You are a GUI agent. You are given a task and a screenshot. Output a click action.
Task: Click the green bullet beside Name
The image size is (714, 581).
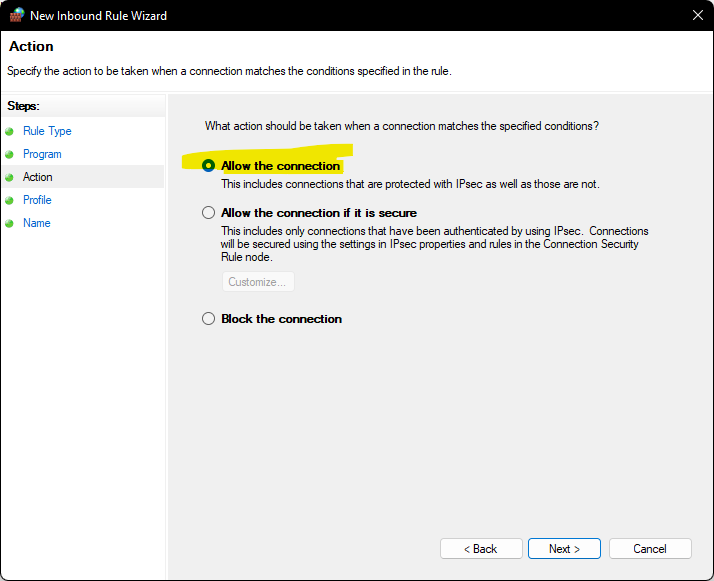tap(9, 224)
